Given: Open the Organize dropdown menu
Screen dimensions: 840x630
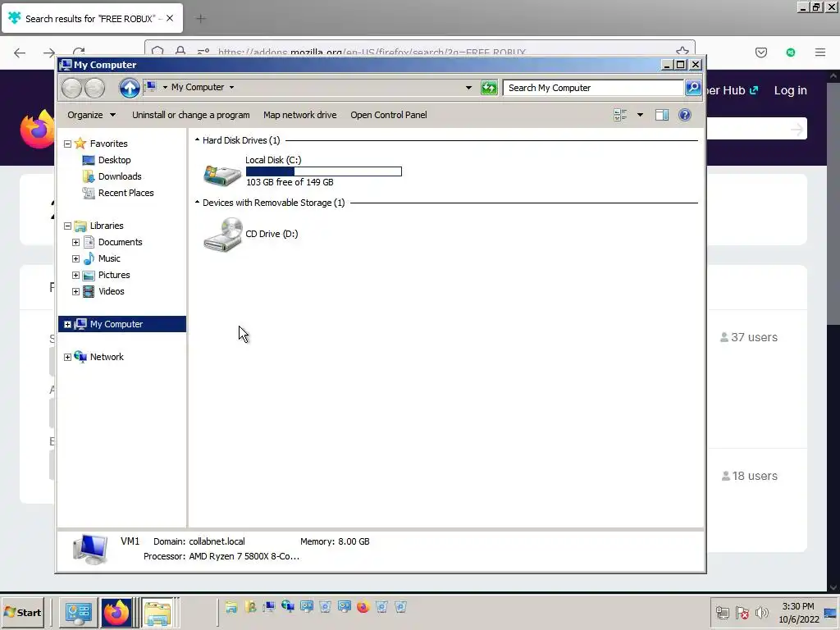Looking at the screenshot, I should point(91,115).
